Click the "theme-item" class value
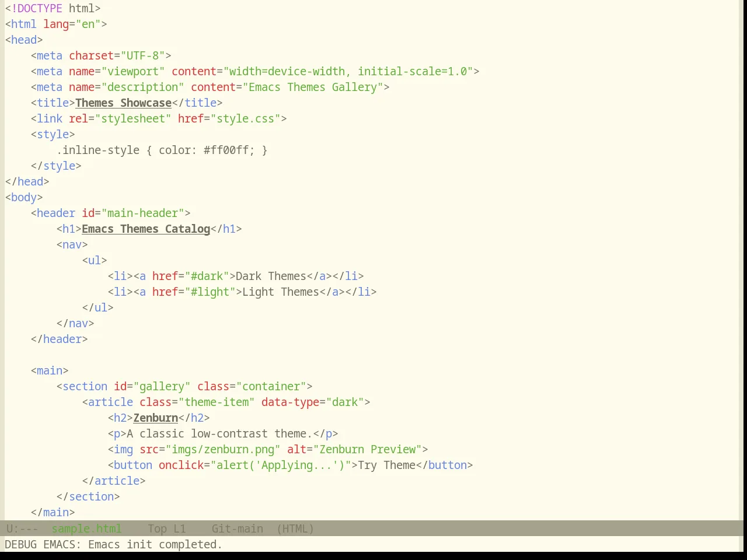The width and height of the screenshot is (747, 560). [217, 402]
